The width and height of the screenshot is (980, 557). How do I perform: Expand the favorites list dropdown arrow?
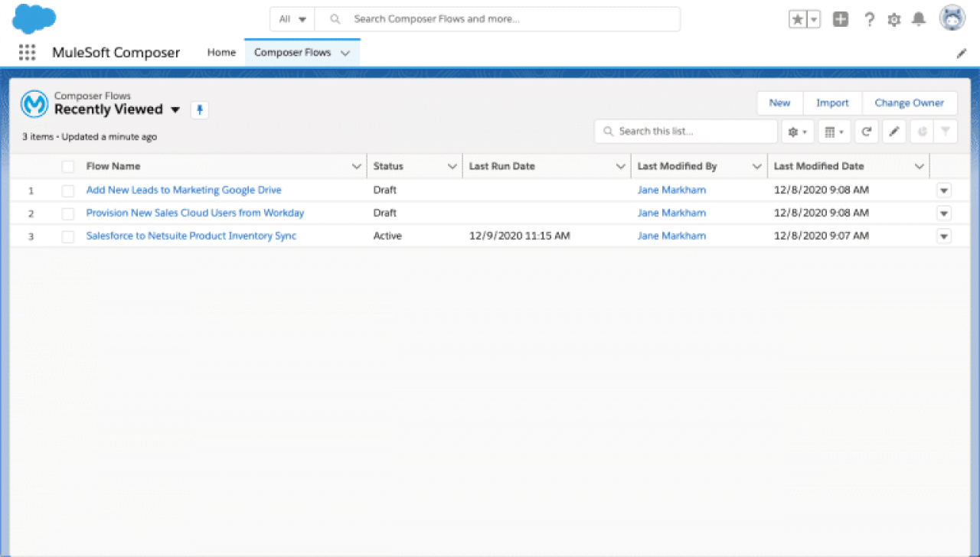tap(814, 20)
